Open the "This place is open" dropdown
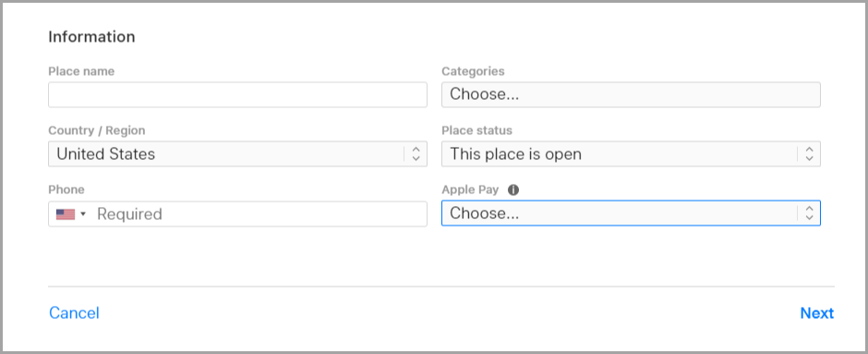The width and height of the screenshot is (868, 354). pyautogui.click(x=631, y=154)
